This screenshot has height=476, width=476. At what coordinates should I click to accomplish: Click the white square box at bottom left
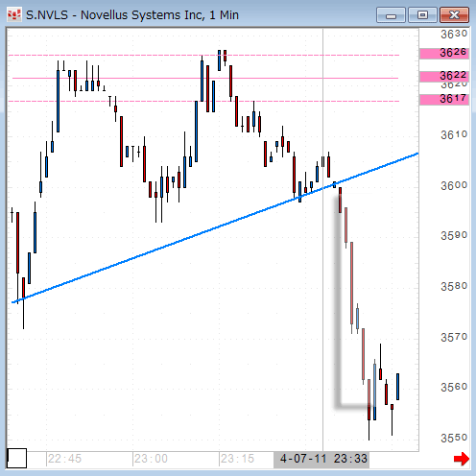pos(16,459)
